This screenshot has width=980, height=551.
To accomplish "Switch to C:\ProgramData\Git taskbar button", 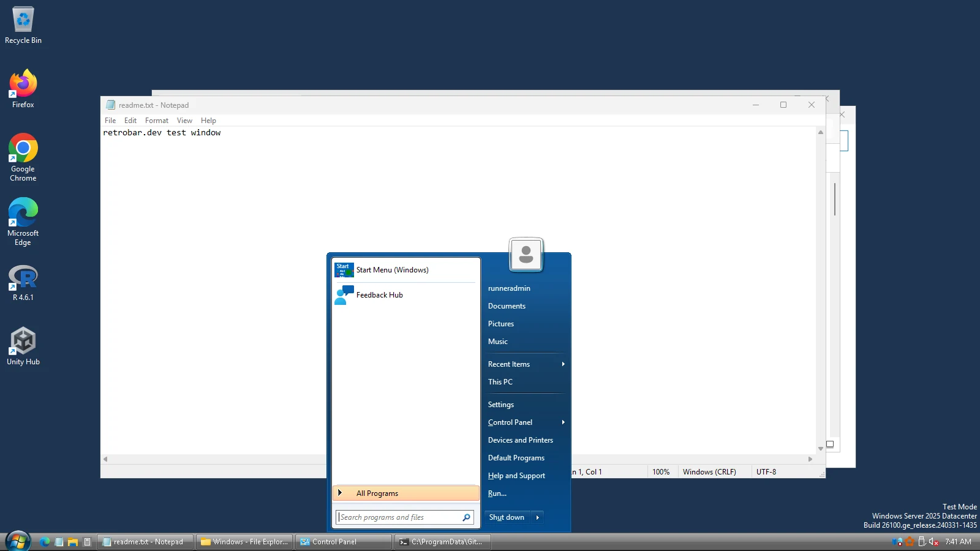I will point(443,542).
